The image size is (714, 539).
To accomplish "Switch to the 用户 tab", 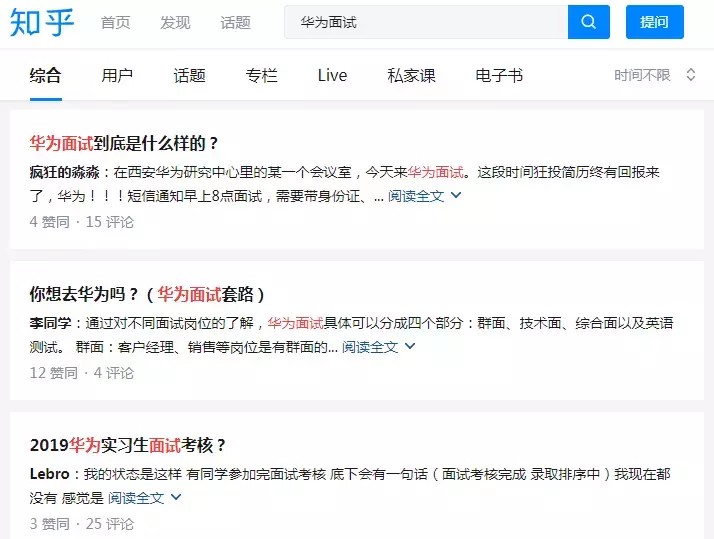I will 117,76.
